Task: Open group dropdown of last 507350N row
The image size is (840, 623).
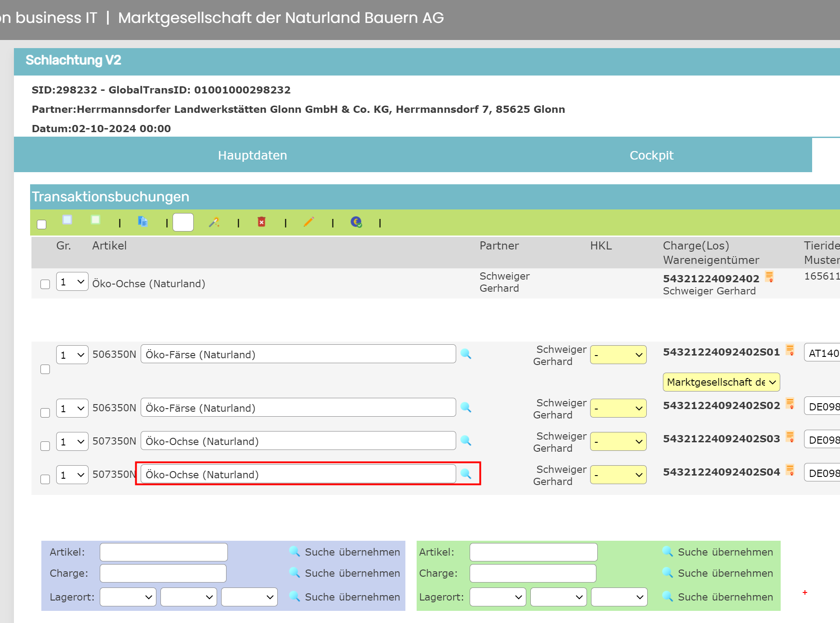Action: point(72,475)
